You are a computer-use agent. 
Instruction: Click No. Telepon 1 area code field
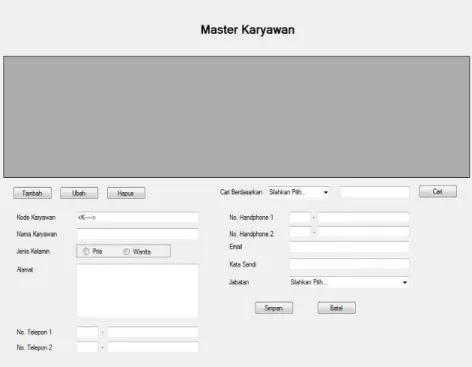tap(87, 332)
